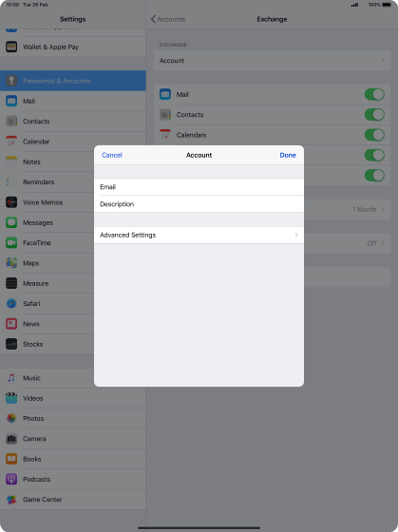Select the Music note icon
Screen dimensions: 398x532
[11, 378]
